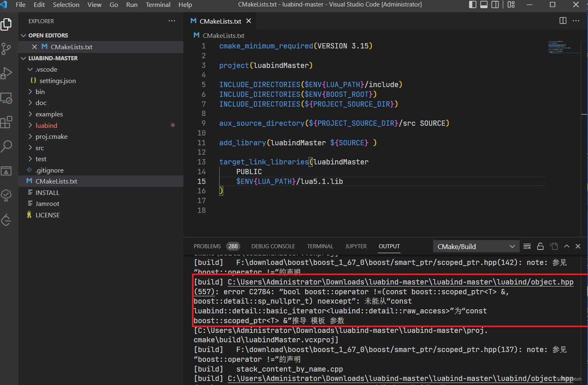This screenshot has width=588, height=385.
Task: Open the Remote Explorer view
Action: 6,98
